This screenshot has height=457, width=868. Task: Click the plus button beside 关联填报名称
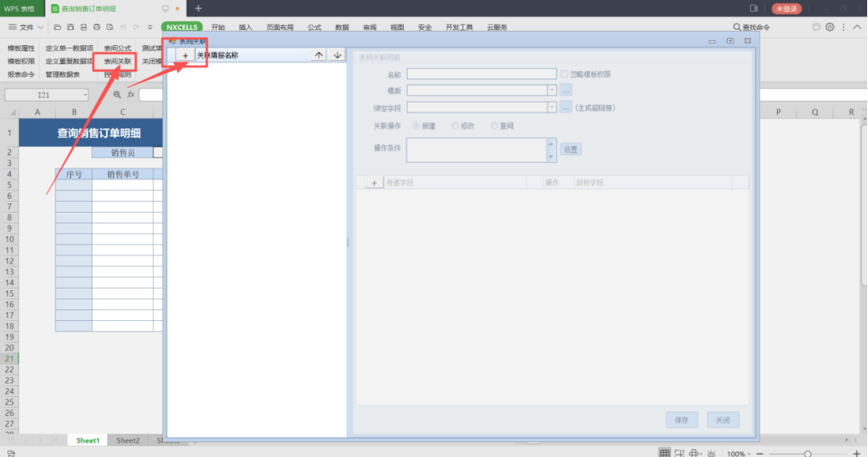[184, 55]
